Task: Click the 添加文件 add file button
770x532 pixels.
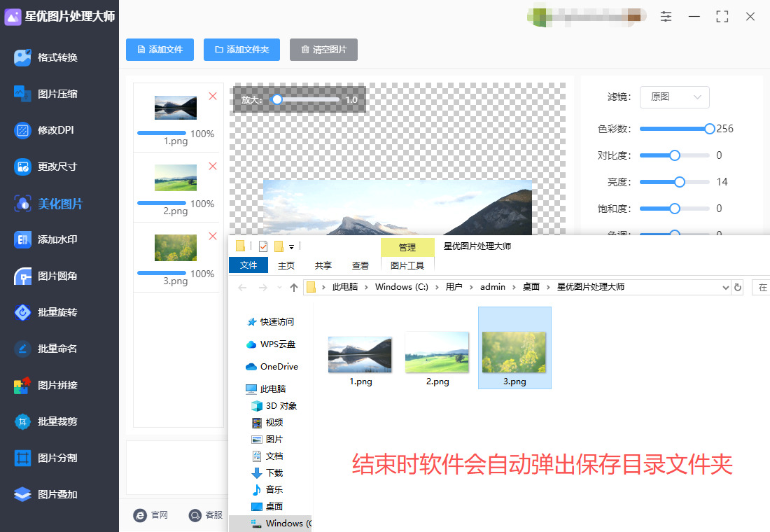Action: (160, 50)
